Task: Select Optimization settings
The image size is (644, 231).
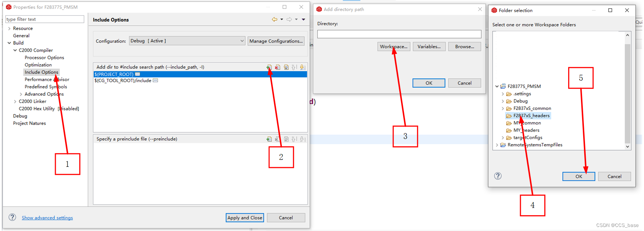Action: coord(38,65)
